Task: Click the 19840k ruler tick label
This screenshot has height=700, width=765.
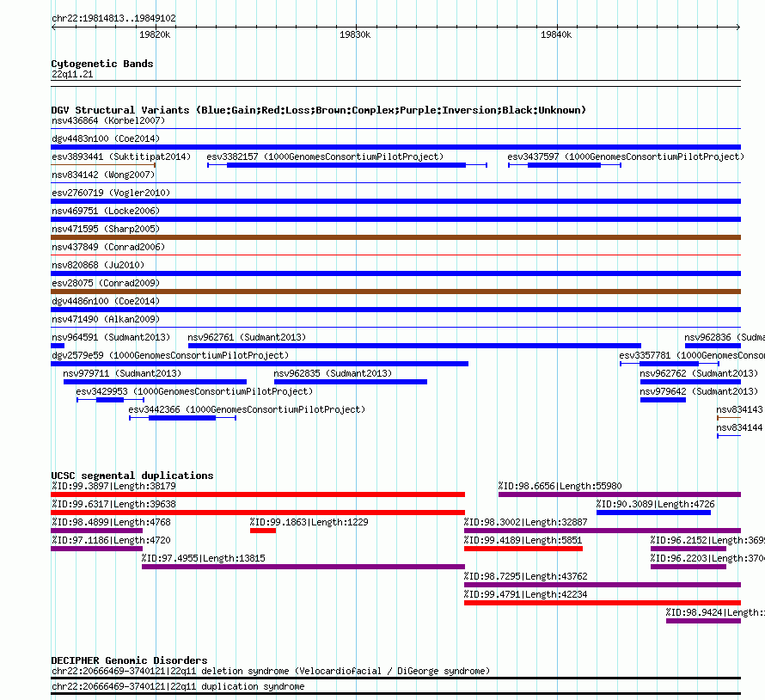Action: pyautogui.click(x=556, y=34)
